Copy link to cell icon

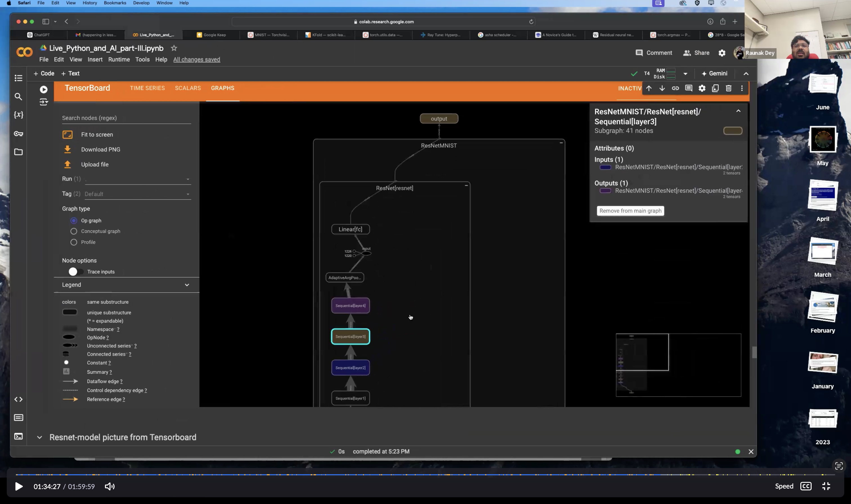[x=675, y=88]
